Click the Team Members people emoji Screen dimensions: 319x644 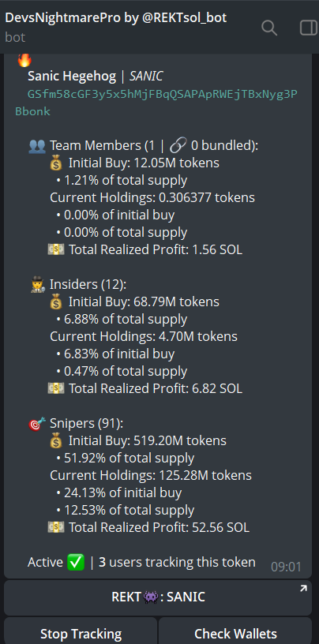[37, 146]
